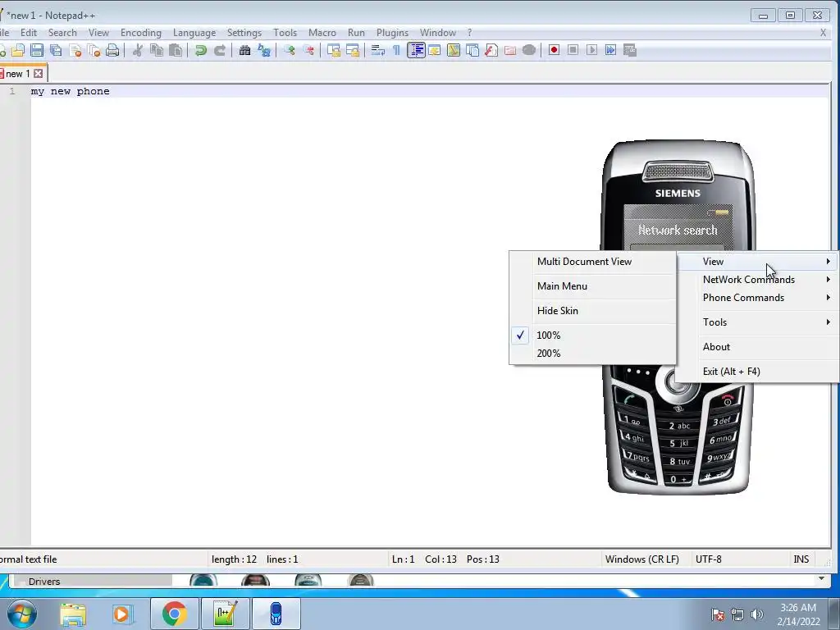Open the Function List toolbar icon

coord(491,50)
